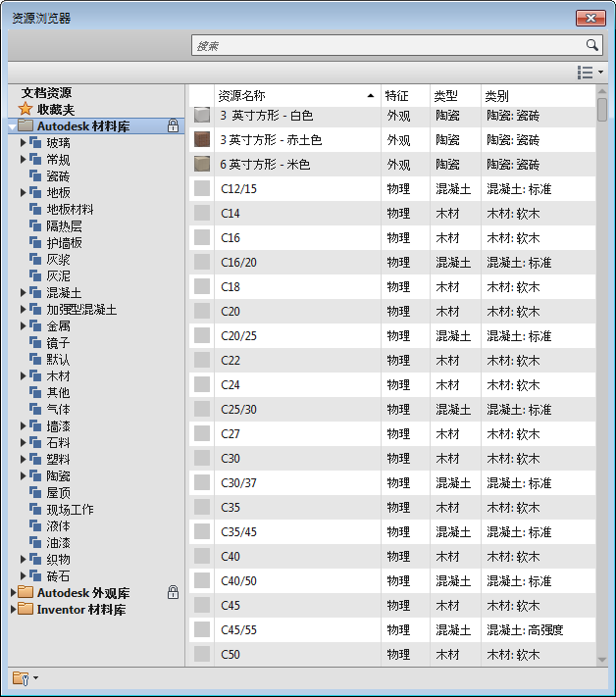Select the C25/30 material row

[392, 409]
